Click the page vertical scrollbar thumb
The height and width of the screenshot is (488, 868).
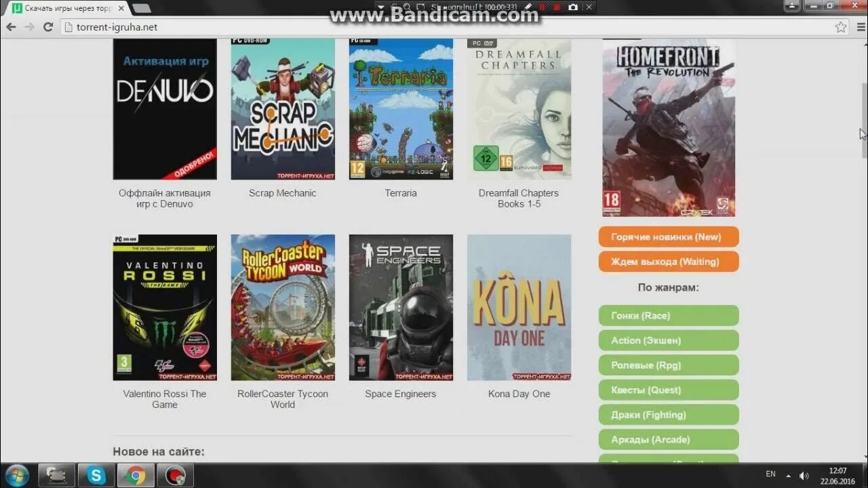point(864,121)
